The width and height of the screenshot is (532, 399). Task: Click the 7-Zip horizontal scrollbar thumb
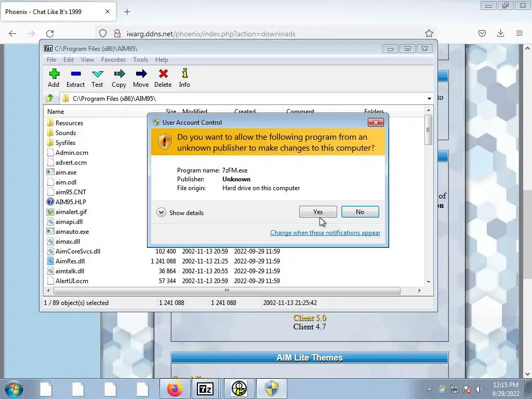(227, 290)
